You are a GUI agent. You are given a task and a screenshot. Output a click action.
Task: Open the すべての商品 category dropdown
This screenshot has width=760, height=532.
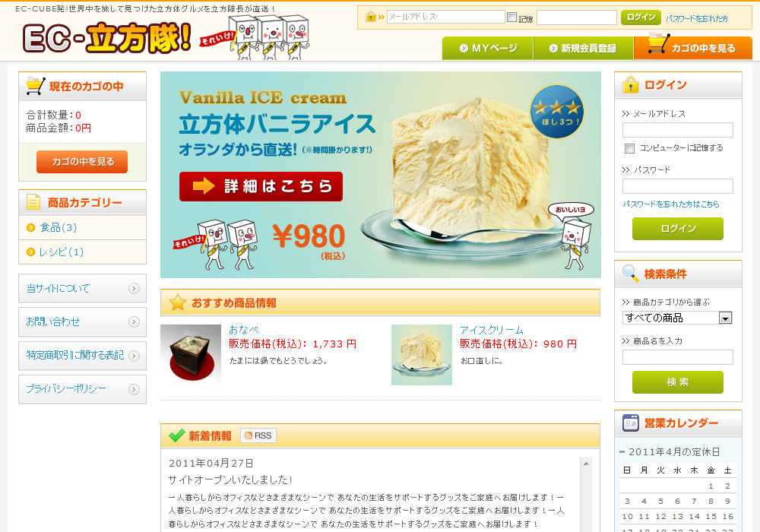click(x=677, y=318)
